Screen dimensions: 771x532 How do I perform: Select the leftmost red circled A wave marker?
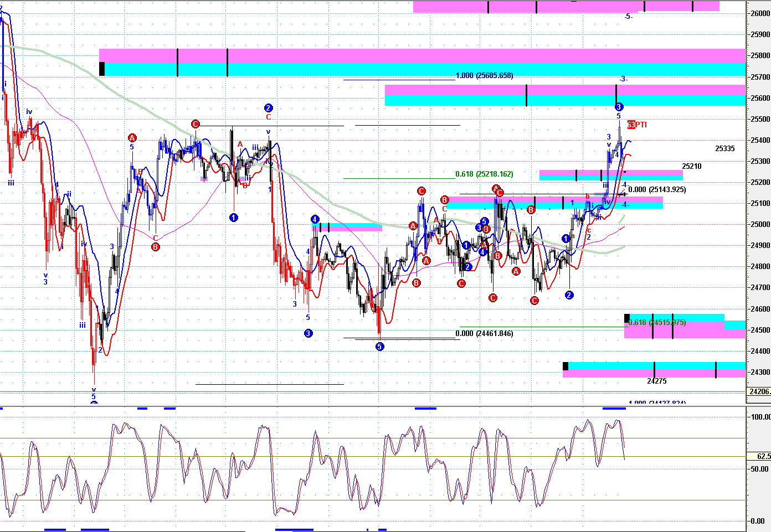point(132,138)
